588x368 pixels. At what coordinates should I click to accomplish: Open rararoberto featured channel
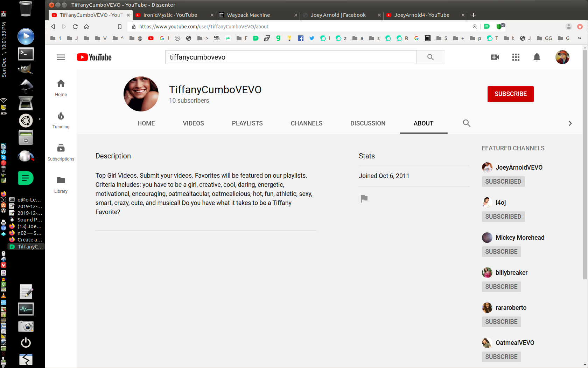coord(511,308)
